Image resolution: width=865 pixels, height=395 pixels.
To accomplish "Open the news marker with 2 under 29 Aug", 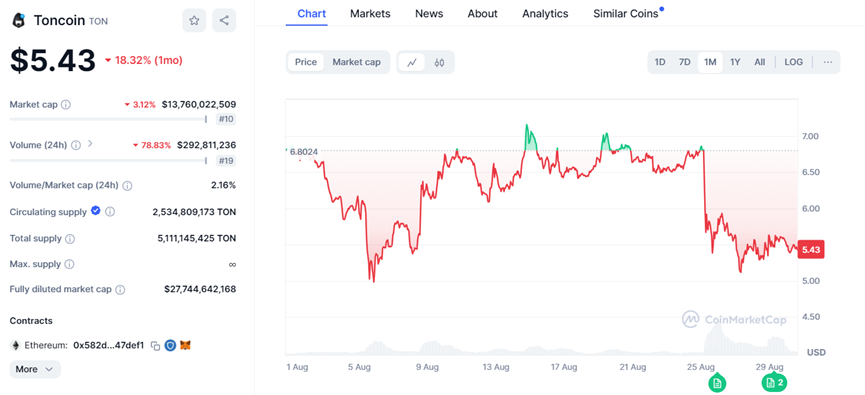I will click(775, 382).
